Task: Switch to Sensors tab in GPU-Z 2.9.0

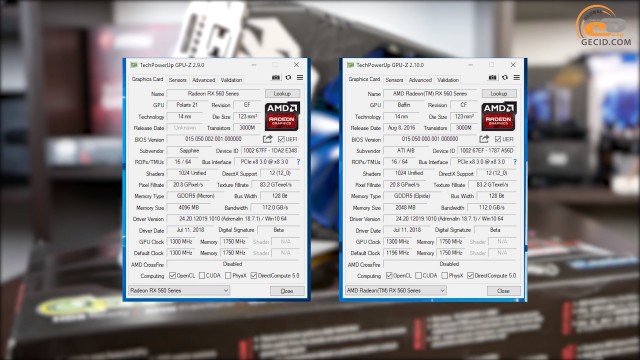Action: (x=178, y=80)
